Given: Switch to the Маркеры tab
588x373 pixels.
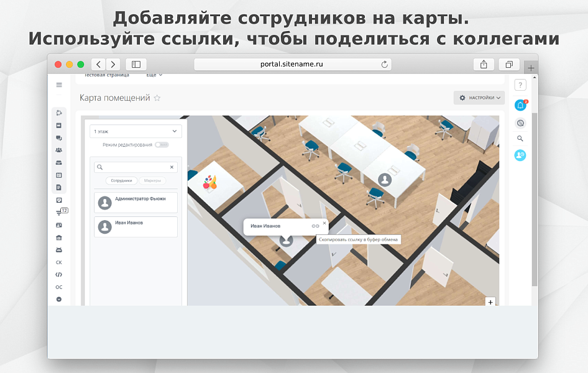Looking at the screenshot, I should [x=152, y=180].
